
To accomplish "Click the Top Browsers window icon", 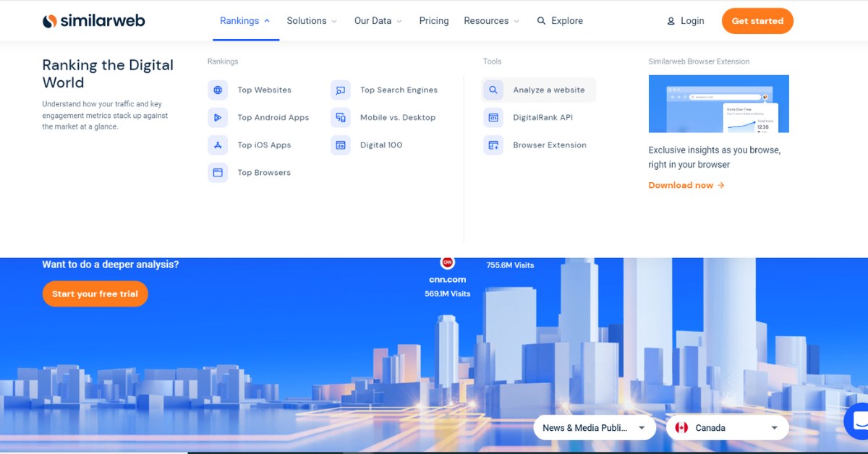I will [x=218, y=173].
